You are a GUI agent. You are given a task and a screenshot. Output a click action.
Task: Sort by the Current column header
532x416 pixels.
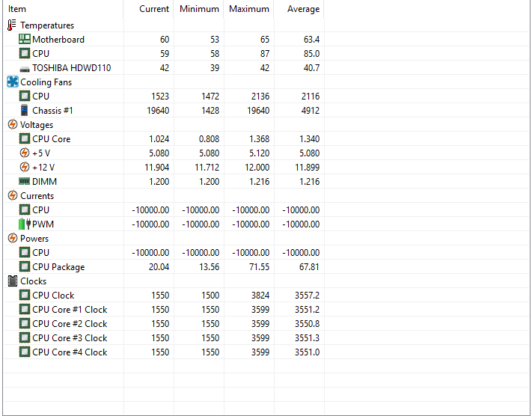(149, 9)
